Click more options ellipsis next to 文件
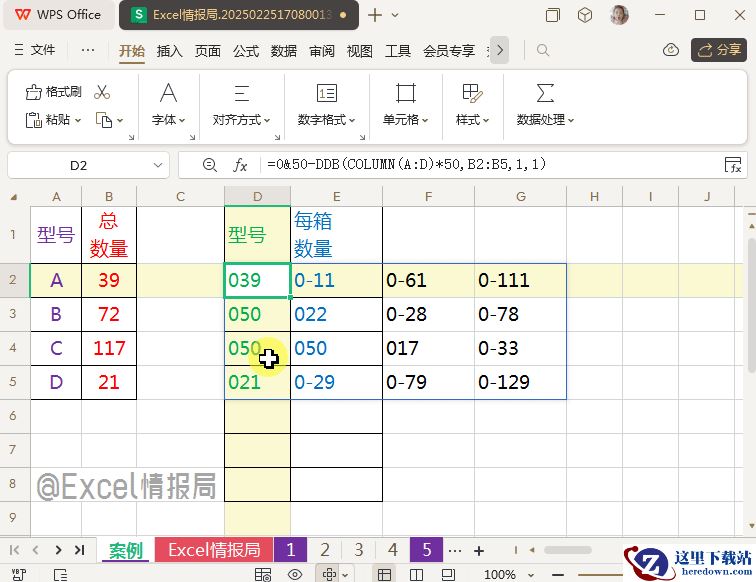 pos(88,50)
